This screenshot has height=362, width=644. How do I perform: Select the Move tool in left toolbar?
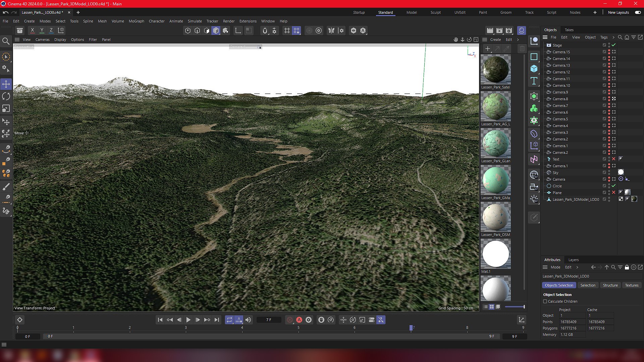[x=6, y=84]
